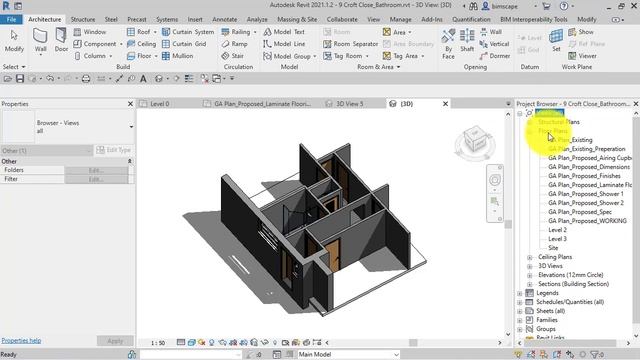
Task: Open GA Plan_Proposed_Finishes view
Action: tap(584, 176)
